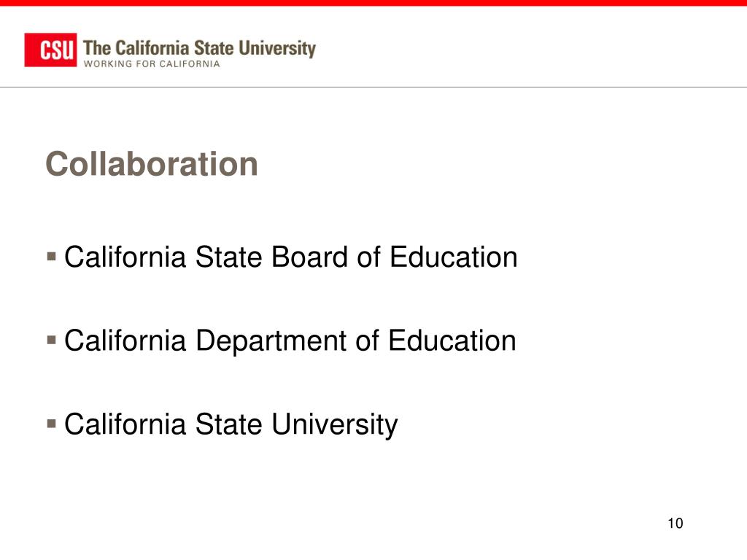Image resolution: width=747 pixels, height=560 pixels.
Task: Click the "WORKING FOR CALIFORNIA" tagline
Action: coord(152,64)
